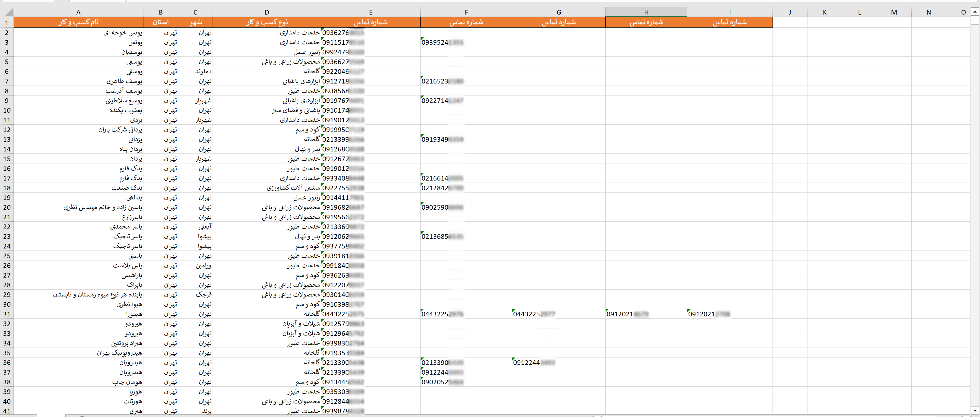Click the scroll up arrow of vertical scrollbar
The height and width of the screenshot is (417, 980).
pyautogui.click(x=975, y=12)
